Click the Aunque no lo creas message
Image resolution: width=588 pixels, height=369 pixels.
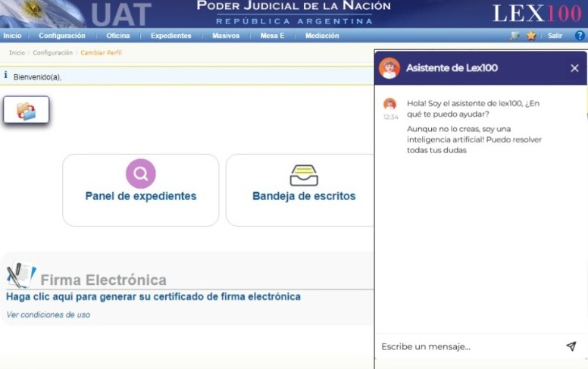click(x=474, y=139)
